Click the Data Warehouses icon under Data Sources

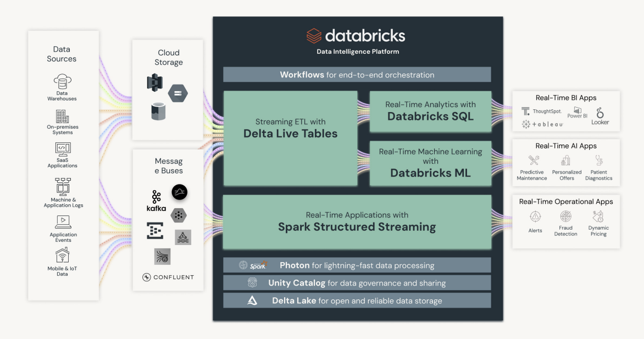pyautogui.click(x=62, y=82)
